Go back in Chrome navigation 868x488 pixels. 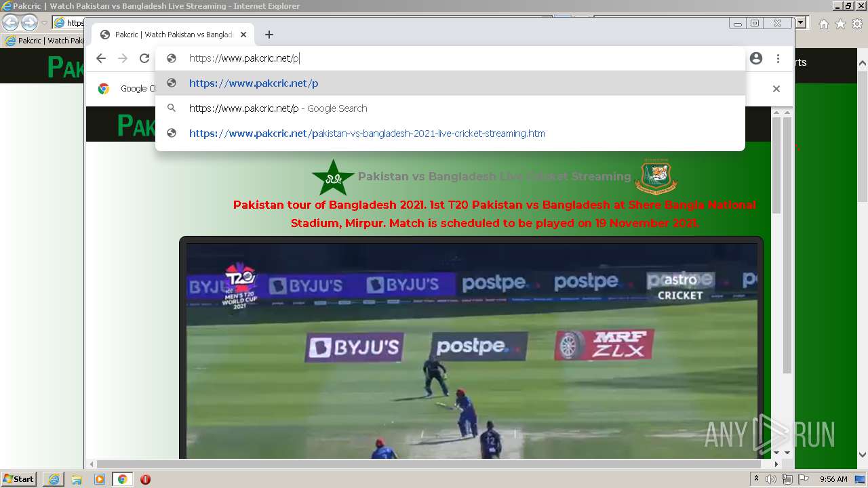[101, 58]
